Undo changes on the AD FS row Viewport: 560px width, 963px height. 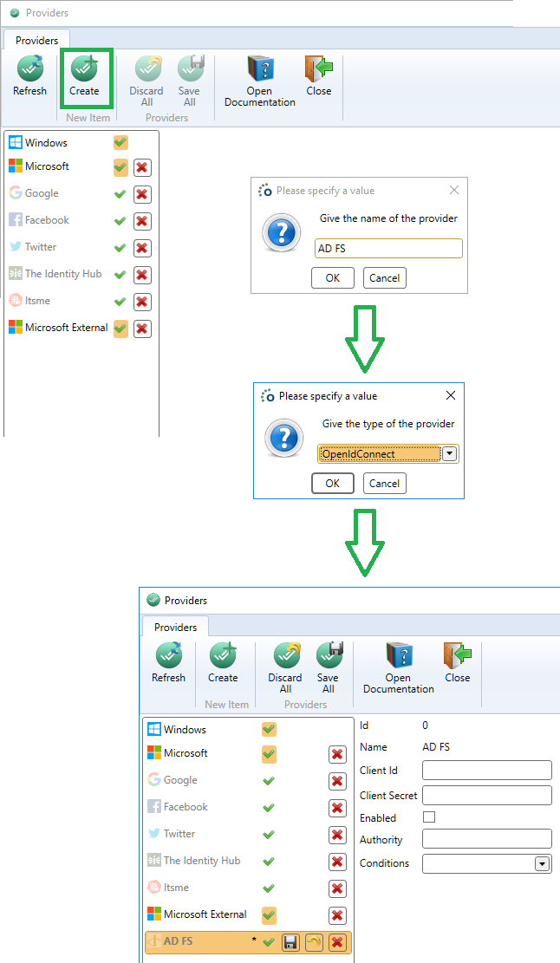(x=314, y=942)
